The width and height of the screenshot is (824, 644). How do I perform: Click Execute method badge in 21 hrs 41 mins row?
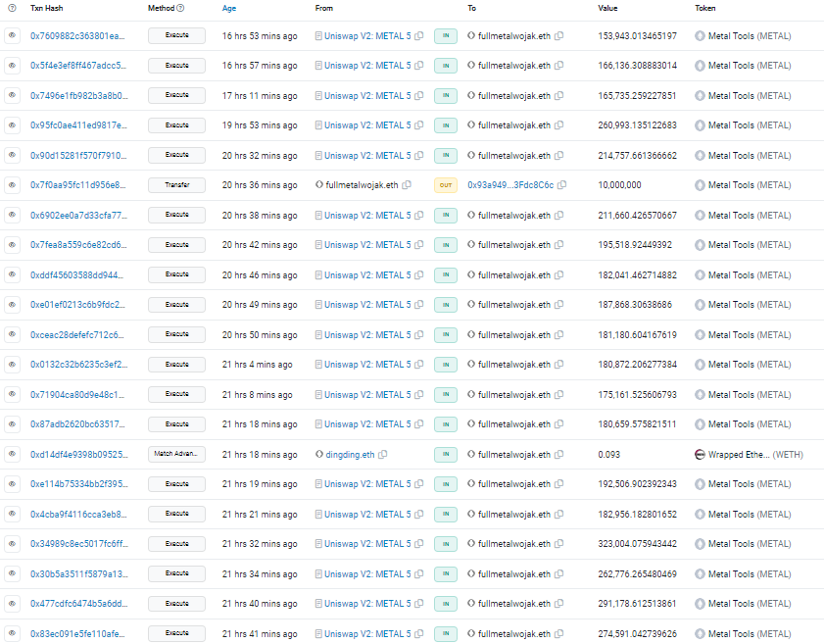point(176,633)
